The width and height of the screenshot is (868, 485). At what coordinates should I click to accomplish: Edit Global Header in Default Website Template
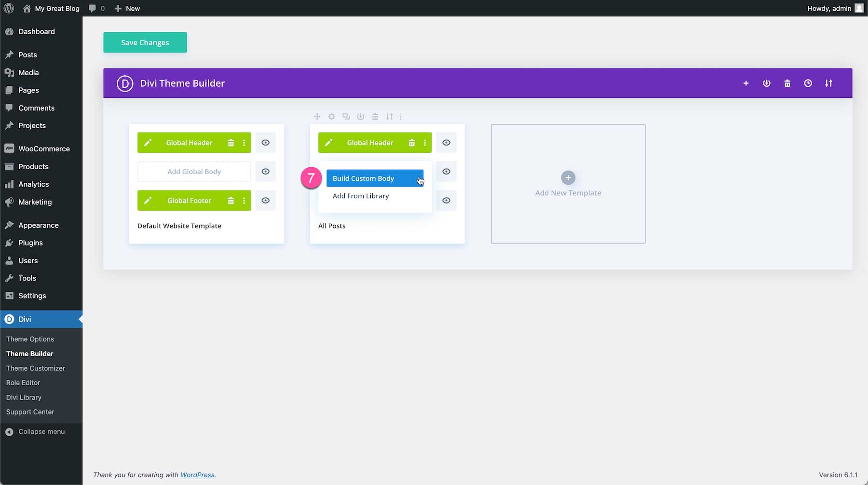(x=148, y=143)
